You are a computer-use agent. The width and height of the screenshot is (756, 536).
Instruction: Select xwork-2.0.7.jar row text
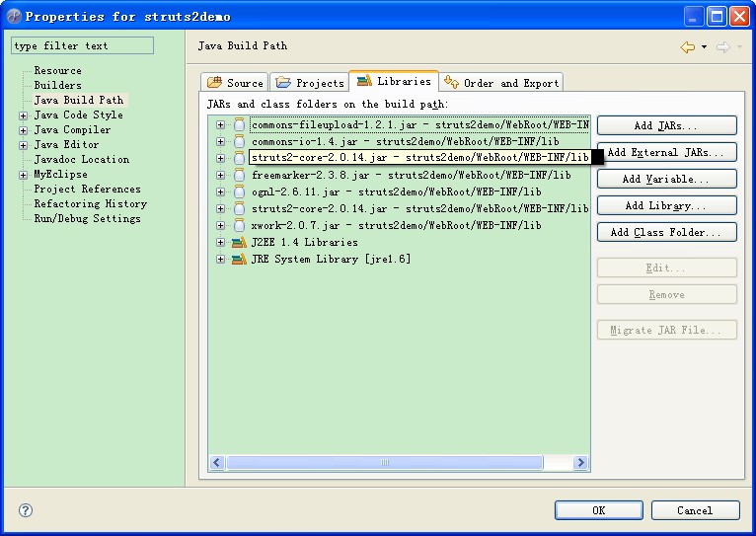[x=396, y=225]
